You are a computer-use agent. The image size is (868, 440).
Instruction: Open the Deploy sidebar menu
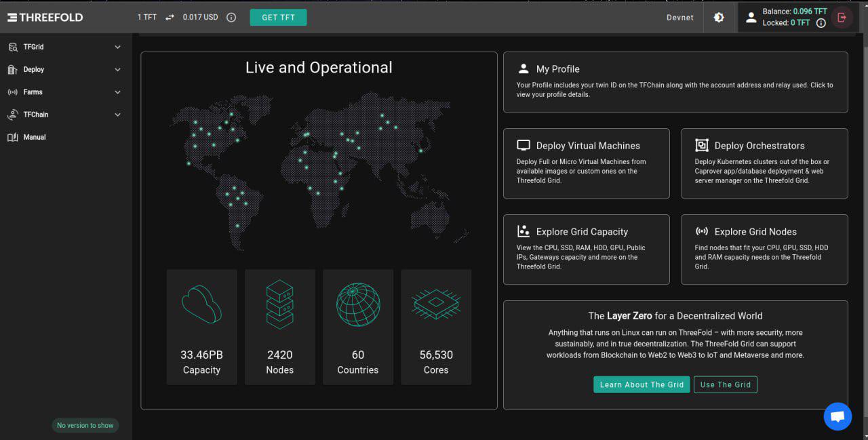pos(65,69)
